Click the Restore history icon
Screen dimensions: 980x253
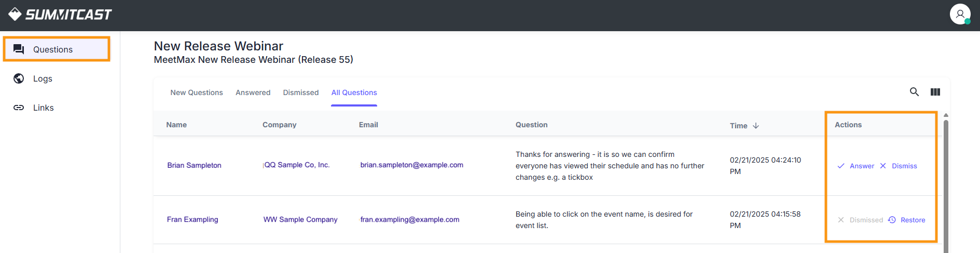(892, 220)
